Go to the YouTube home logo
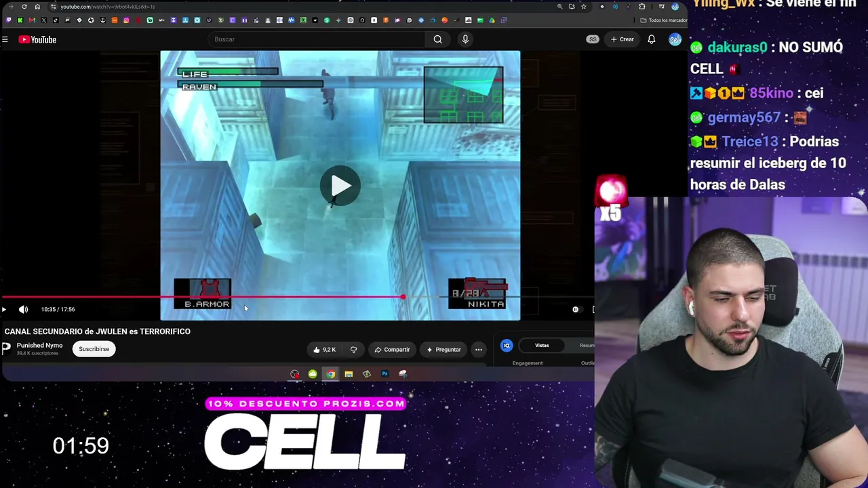 click(37, 39)
